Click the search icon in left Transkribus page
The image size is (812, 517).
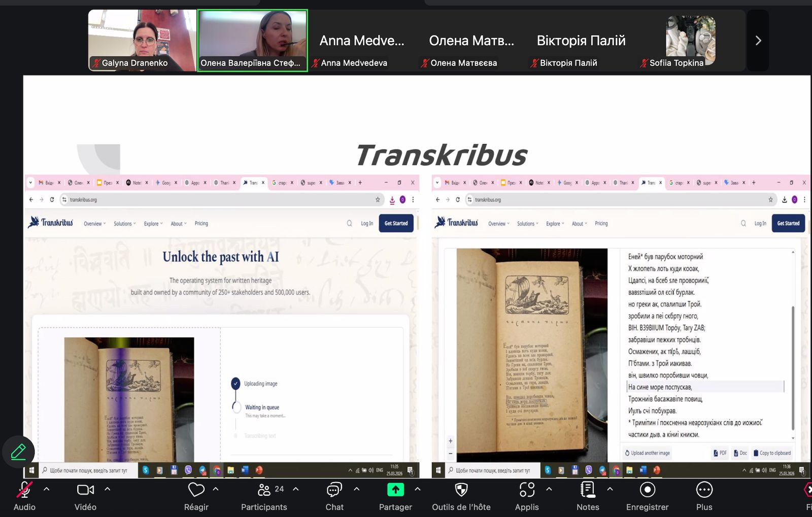(x=349, y=223)
